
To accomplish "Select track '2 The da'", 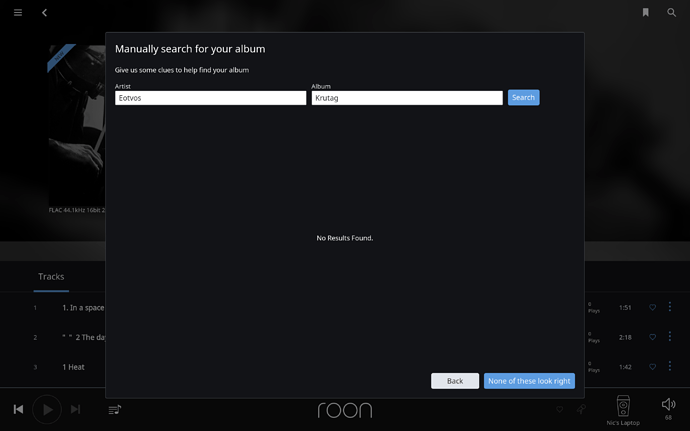I will [84, 337].
